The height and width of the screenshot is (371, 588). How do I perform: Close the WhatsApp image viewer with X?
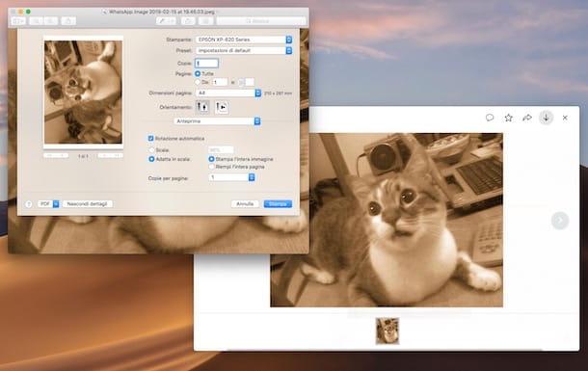click(x=565, y=118)
